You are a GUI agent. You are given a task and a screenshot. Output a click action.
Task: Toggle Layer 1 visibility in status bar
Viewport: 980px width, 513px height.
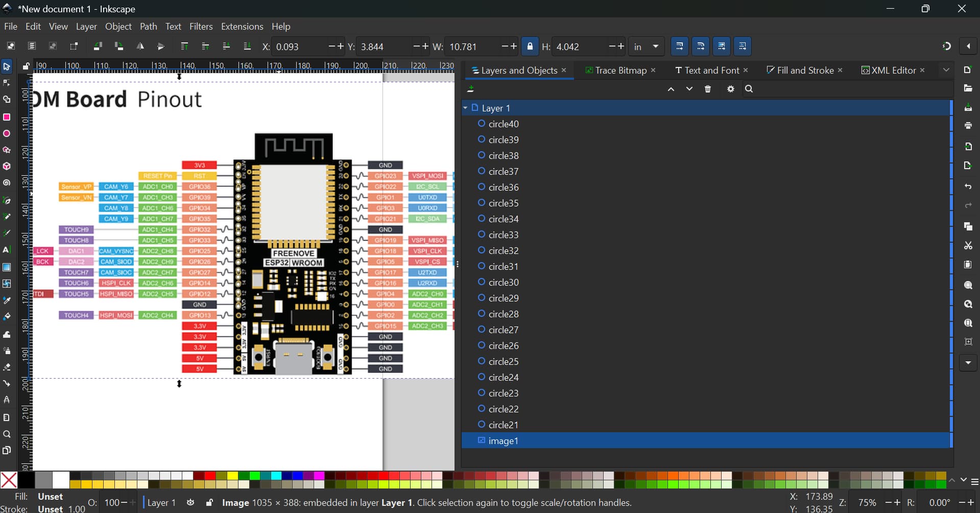190,503
